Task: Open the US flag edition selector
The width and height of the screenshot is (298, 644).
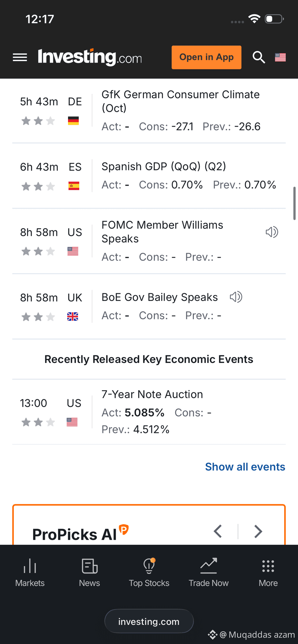Action: point(280,57)
